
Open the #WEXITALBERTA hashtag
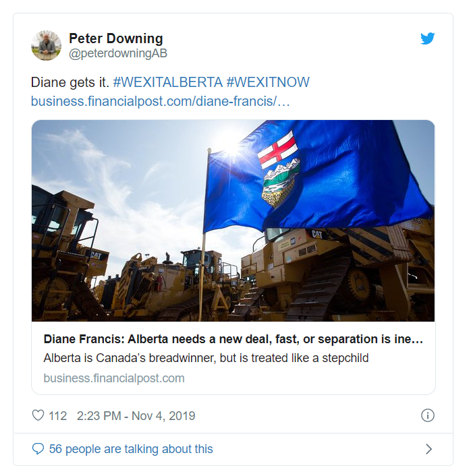168,82
